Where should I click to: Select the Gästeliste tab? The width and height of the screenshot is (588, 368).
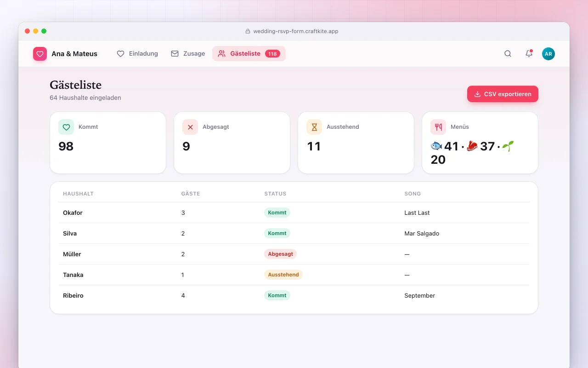[x=249, y=54]
